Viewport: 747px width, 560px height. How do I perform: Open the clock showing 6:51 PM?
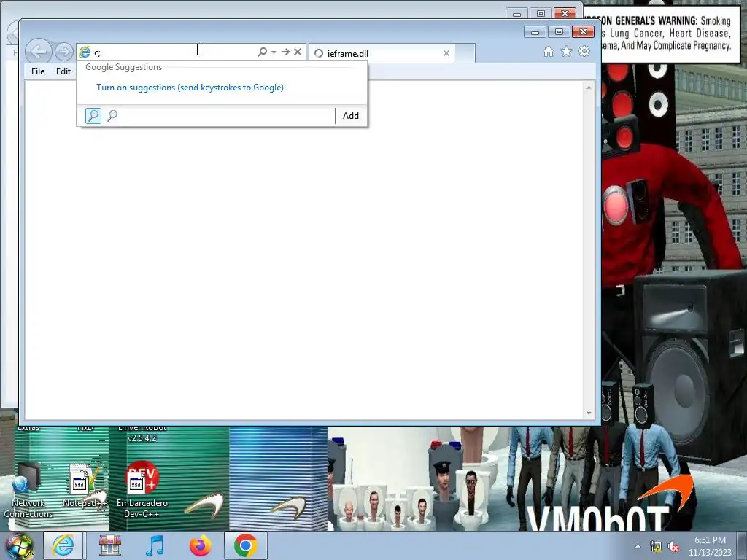click(x=710, y=546)
